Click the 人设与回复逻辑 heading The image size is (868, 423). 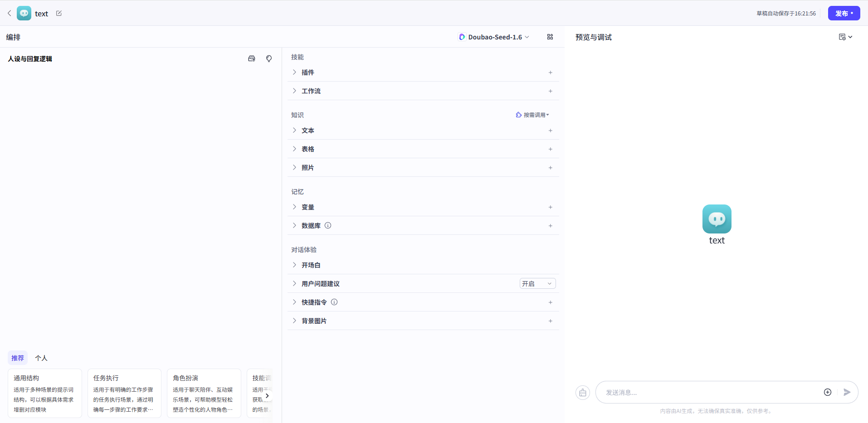[x=30, y=59]
